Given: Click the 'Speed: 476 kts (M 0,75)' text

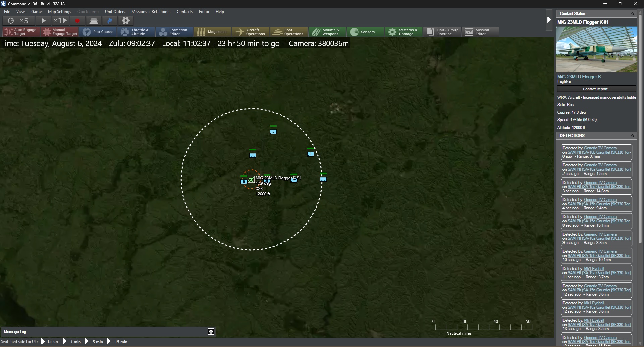Looking at the screenshot, I should tap(577, 120).
